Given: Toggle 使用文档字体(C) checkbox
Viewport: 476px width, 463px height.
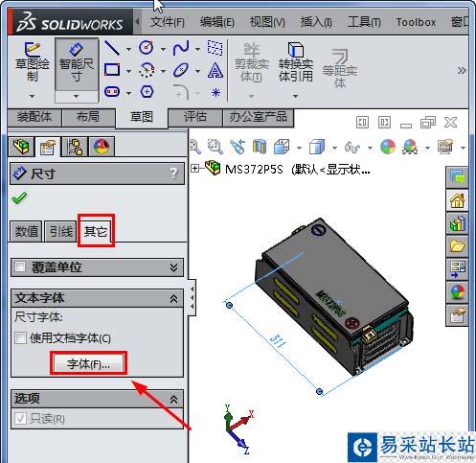Looking at the screenshot, I should coord(20,337).
